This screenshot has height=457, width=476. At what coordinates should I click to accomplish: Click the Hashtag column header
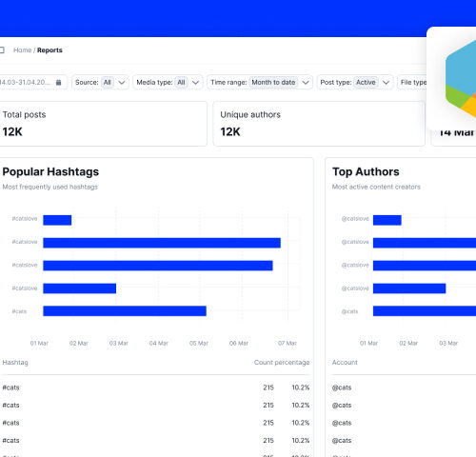coord(15,363)
